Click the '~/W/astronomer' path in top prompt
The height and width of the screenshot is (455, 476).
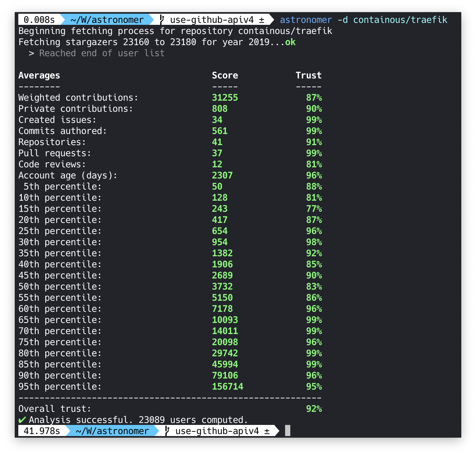click(x=107, y=20)
